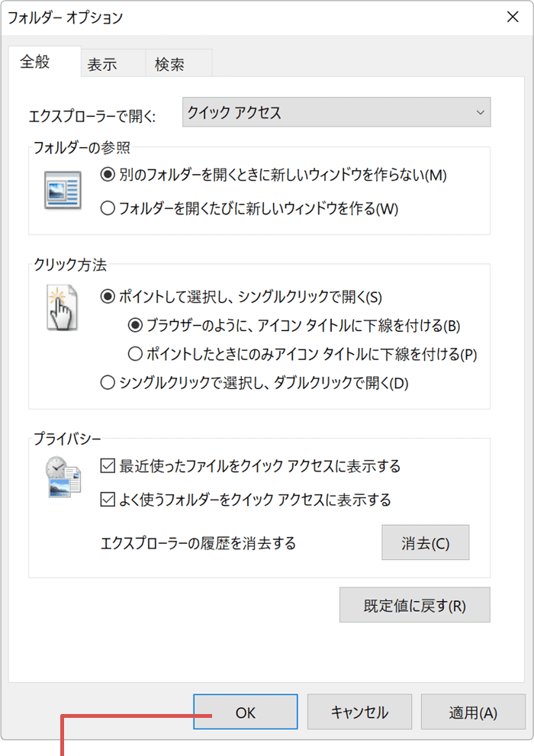Close the フォルダー オプション dialog

pyautogui.click(x=513, y=17)
